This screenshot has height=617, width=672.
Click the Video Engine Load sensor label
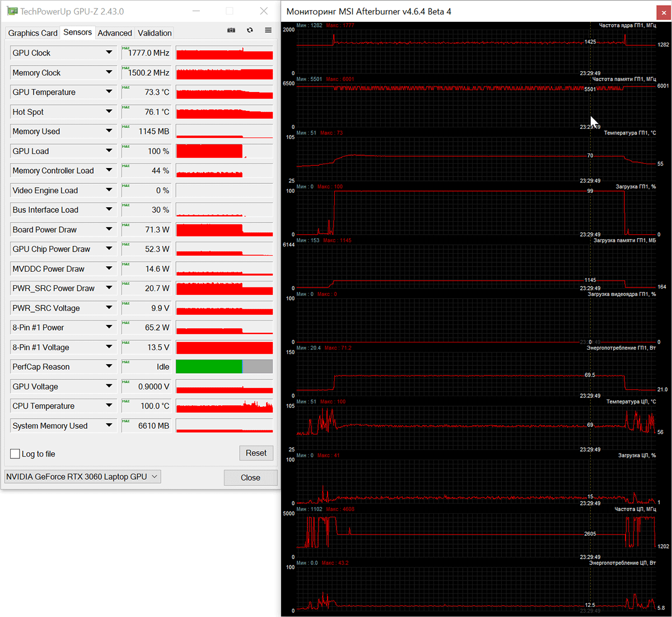point(45,190)
